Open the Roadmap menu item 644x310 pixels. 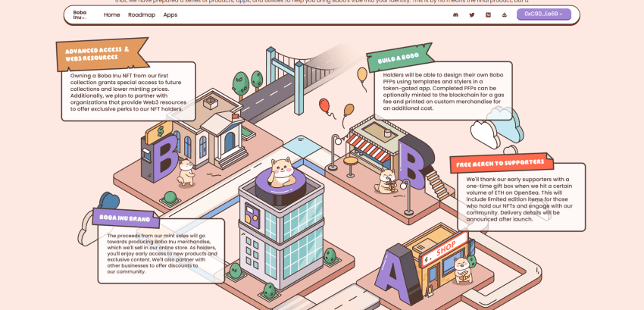click(142, 15)
